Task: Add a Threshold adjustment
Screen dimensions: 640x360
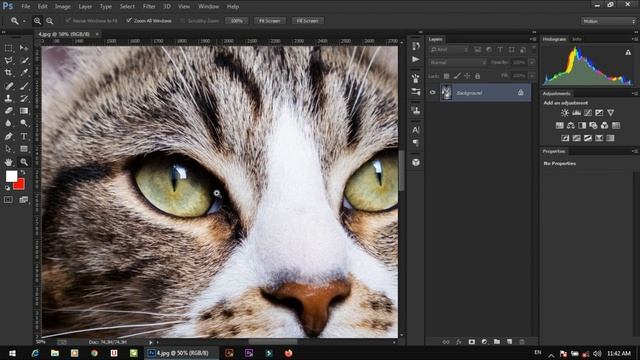Action: (x=588, y=138)
